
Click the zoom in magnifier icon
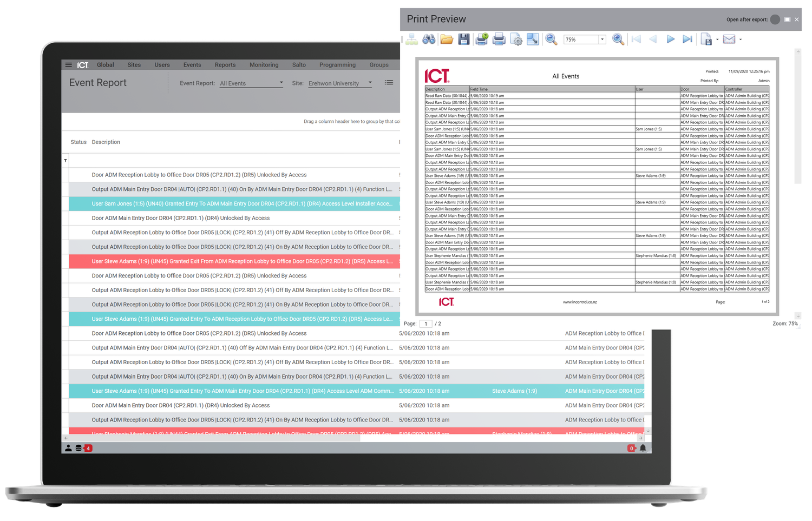click(618, 39)
